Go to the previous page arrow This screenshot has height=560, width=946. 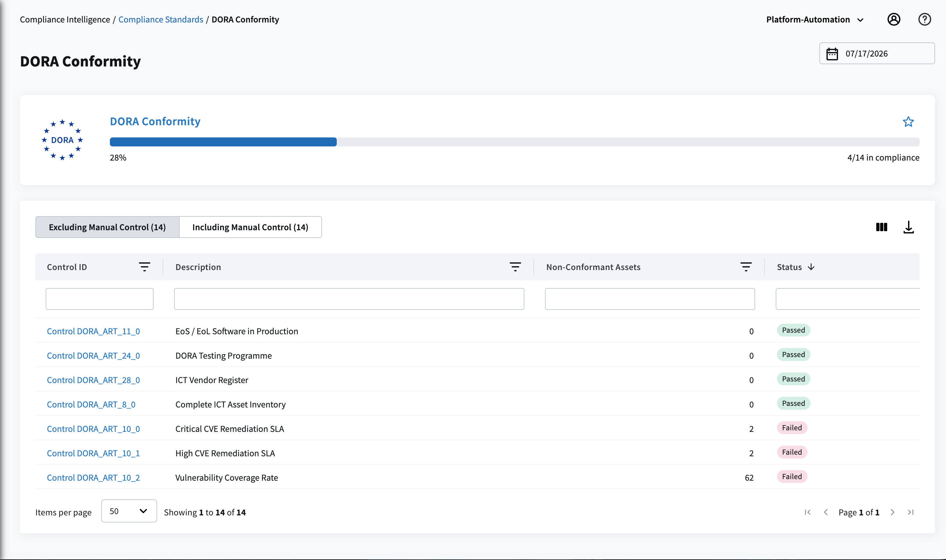[826, 512]
